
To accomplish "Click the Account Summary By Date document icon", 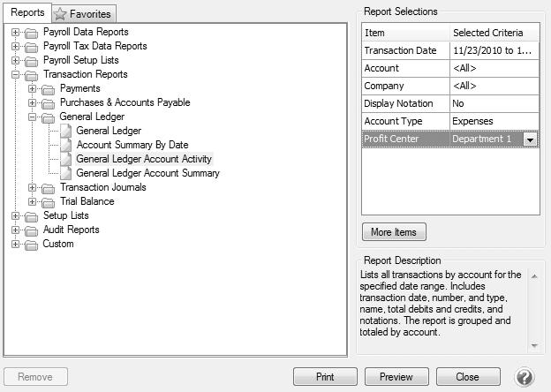I will tap(65, 145).
